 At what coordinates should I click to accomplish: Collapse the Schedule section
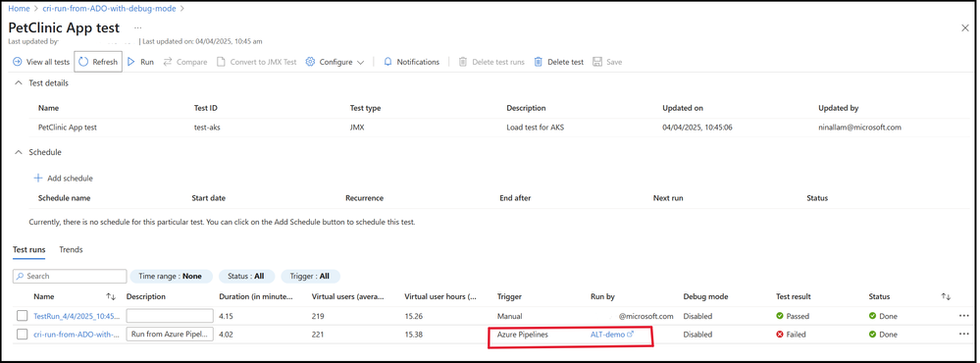click(18, 152)
